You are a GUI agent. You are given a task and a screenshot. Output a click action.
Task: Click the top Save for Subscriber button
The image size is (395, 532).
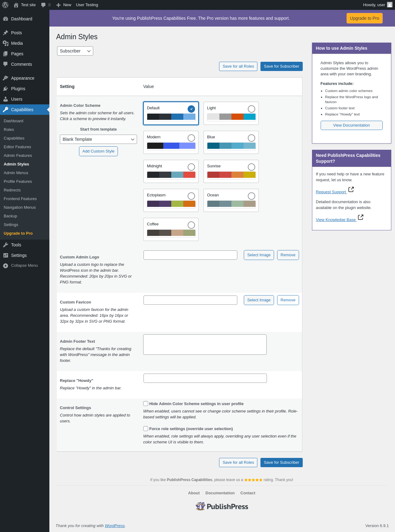(281, 66)
